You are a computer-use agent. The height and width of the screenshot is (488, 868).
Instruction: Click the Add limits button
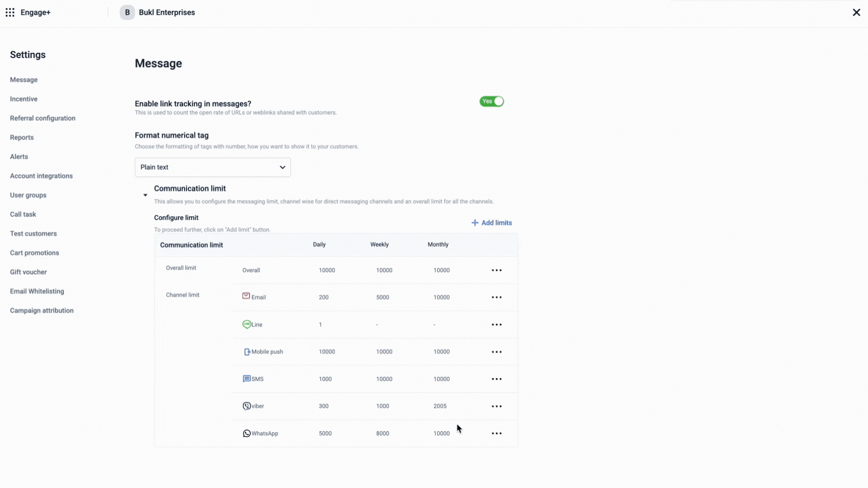tap(491, 223)
